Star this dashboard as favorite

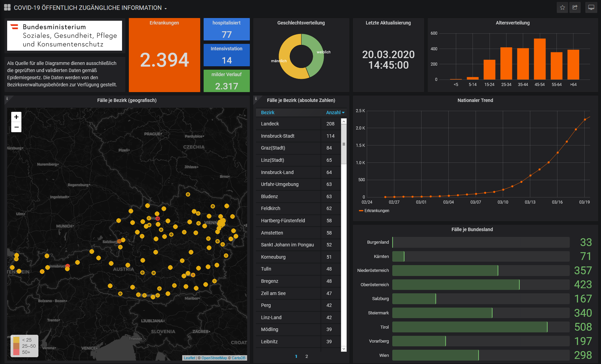563,7
